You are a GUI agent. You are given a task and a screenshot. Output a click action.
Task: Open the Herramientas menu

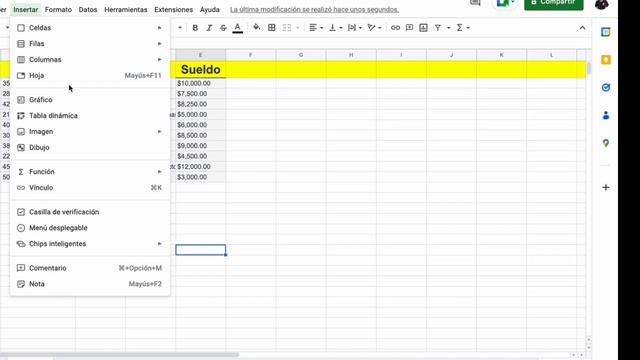126,9
